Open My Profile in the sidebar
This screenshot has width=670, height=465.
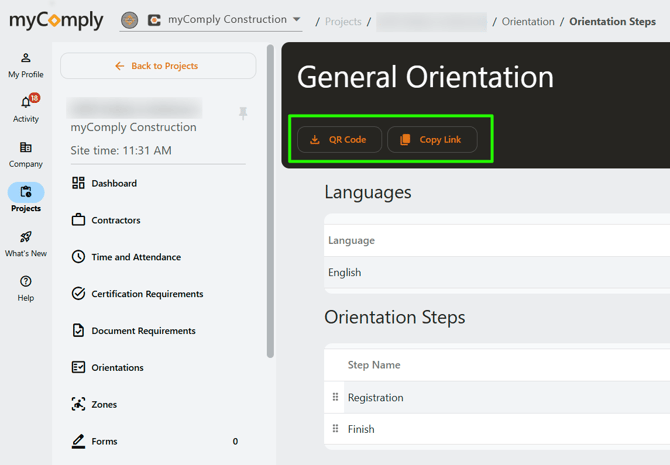click(26, 65)
